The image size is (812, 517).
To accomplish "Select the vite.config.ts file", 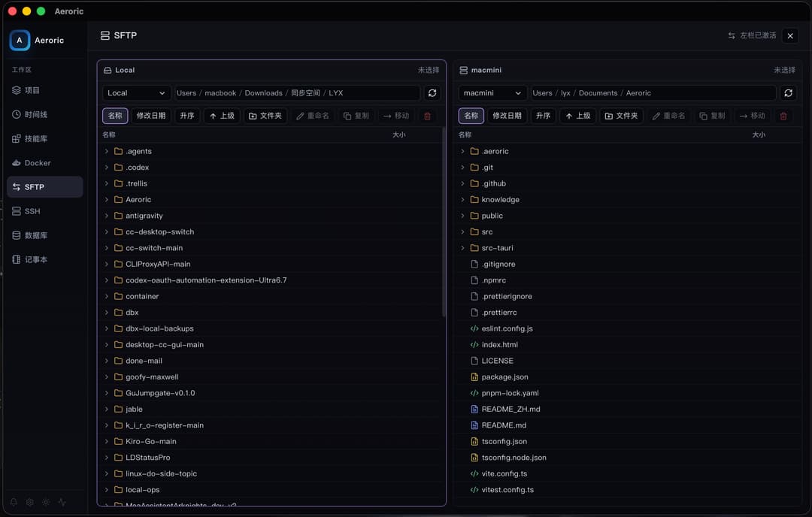I will click(x=628, y=474).
